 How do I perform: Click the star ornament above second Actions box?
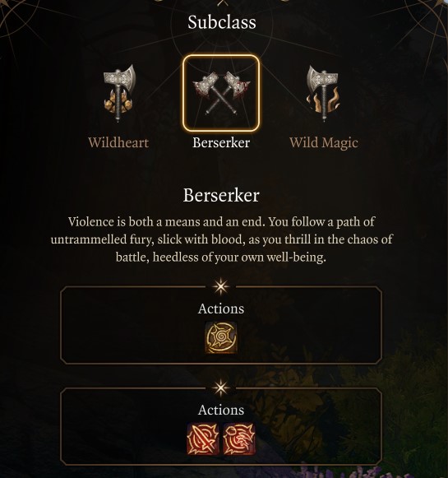(x=221, y=388)
